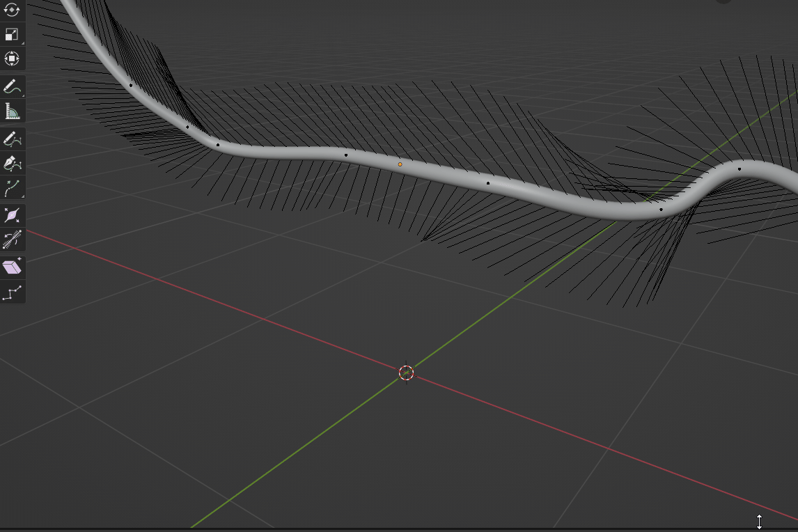This screenshot has height=532, width=798.
Task: Click the 3D cursor at world origin
Action: click(x=406, y=373)
